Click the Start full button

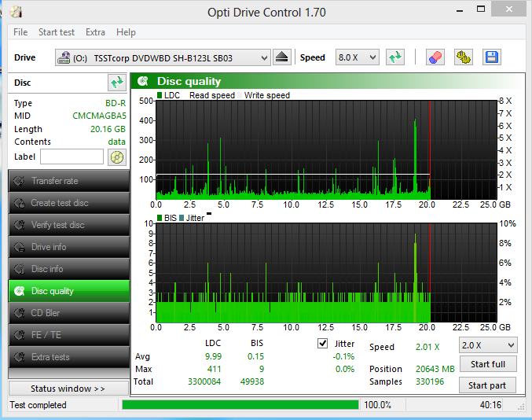488,364
